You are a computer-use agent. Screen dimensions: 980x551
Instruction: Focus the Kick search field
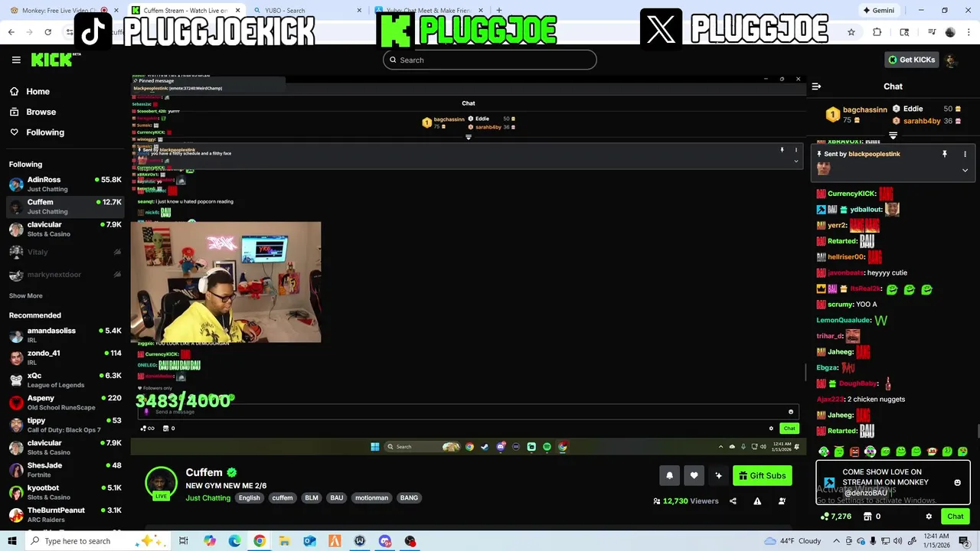[x=490, y=60]
